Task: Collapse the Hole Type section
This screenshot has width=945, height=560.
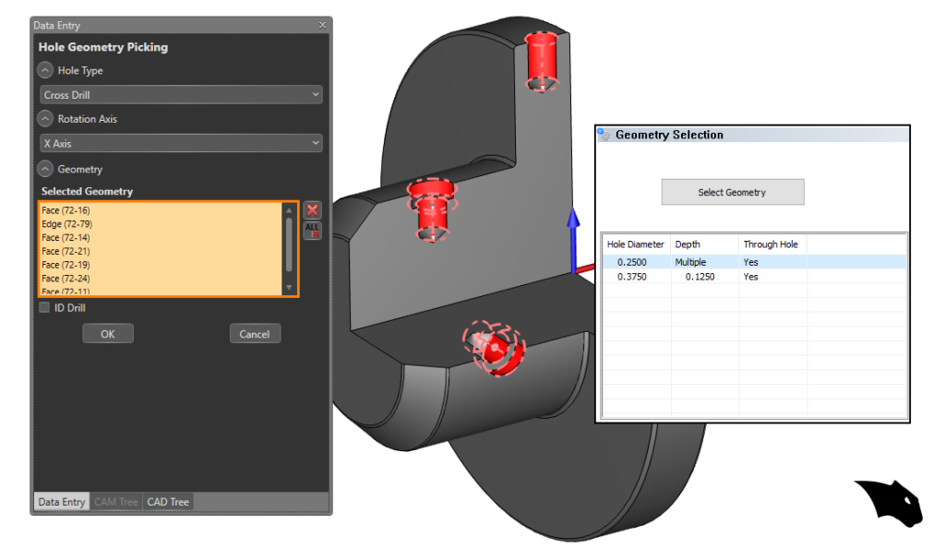Action: pyautogui.click(x=45, y=71)
